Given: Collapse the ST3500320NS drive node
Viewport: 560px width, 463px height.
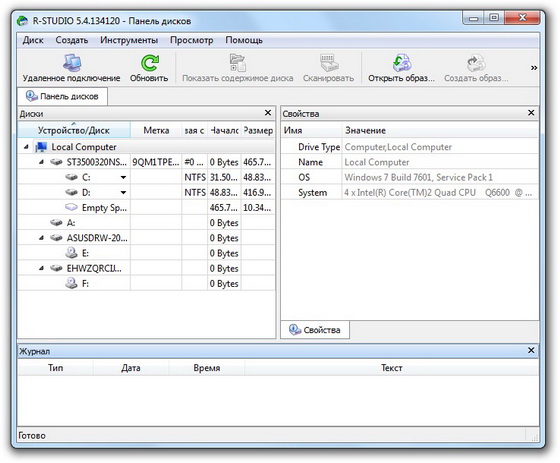Looking at the screenshot, I should click(x=41, y=162).
